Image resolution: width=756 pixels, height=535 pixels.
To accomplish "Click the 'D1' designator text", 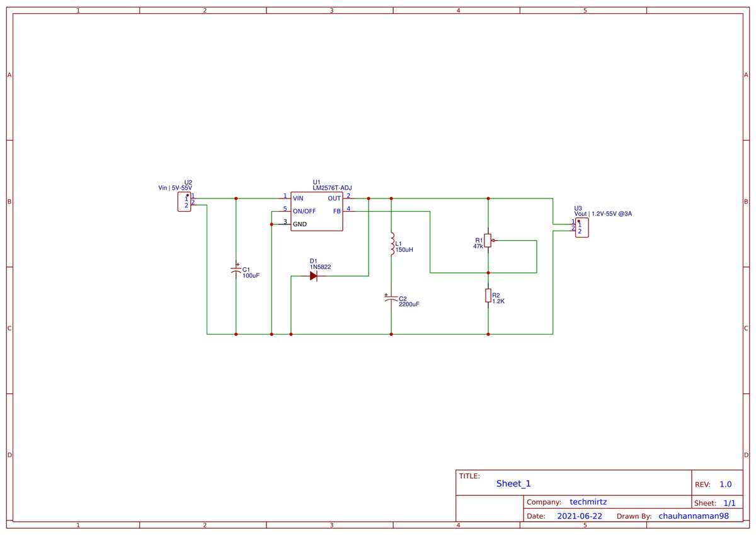I will tap(313, 261).
